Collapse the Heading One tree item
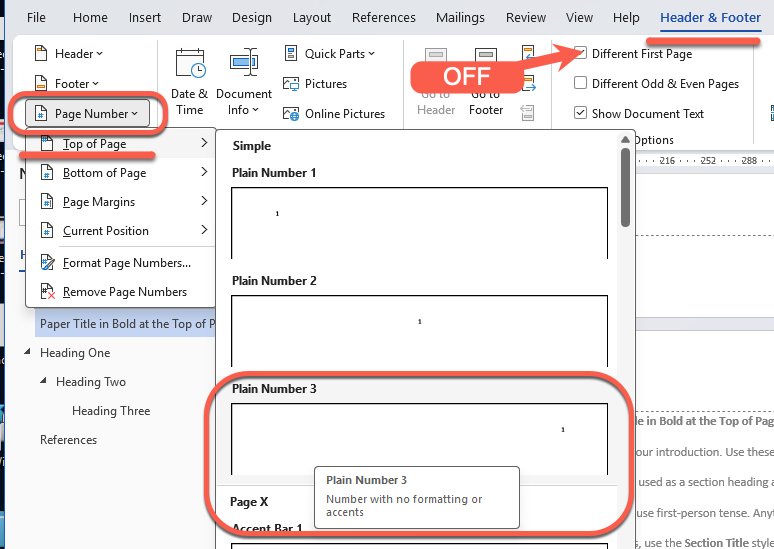Screen dimensions: 774x549 pos(27,353)
